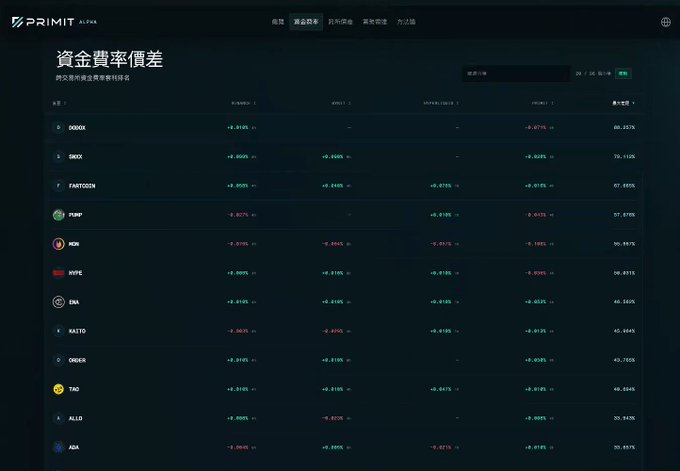680x471 pixels.
Task: Click DODOX's max spread value
Action: point(624,128)
